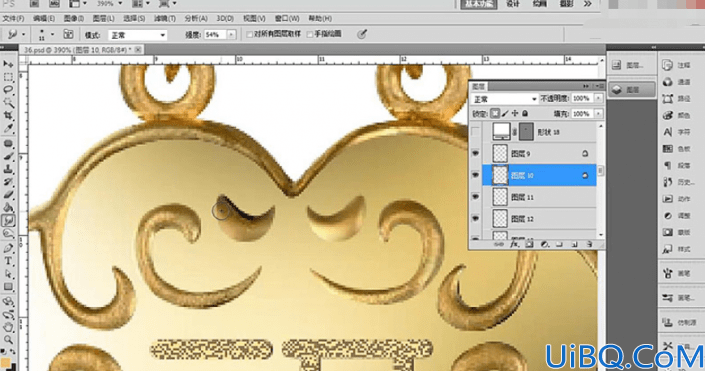
Task: Enable 手指绘画 finger painting checkbox
Action: (x=310, y=34)
